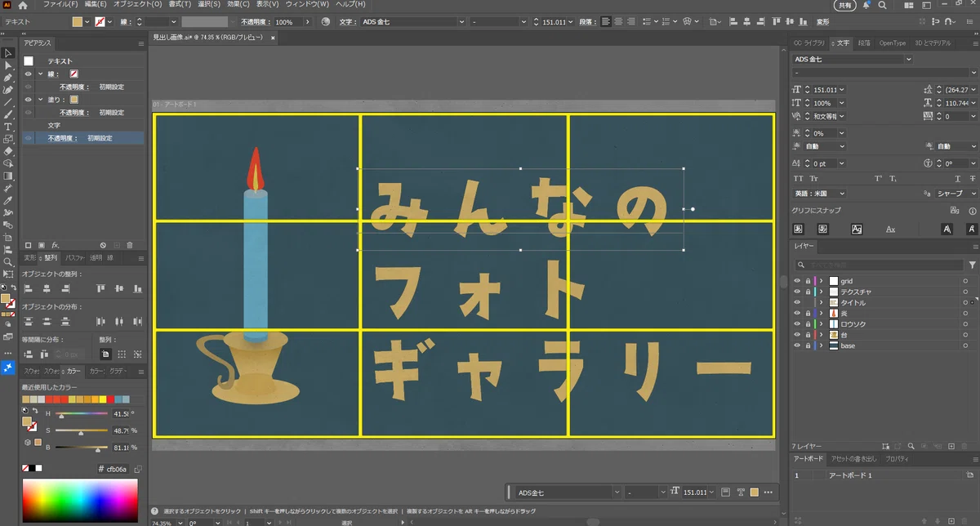
Task: Select the Eyedropper tool
Action: 8,200
